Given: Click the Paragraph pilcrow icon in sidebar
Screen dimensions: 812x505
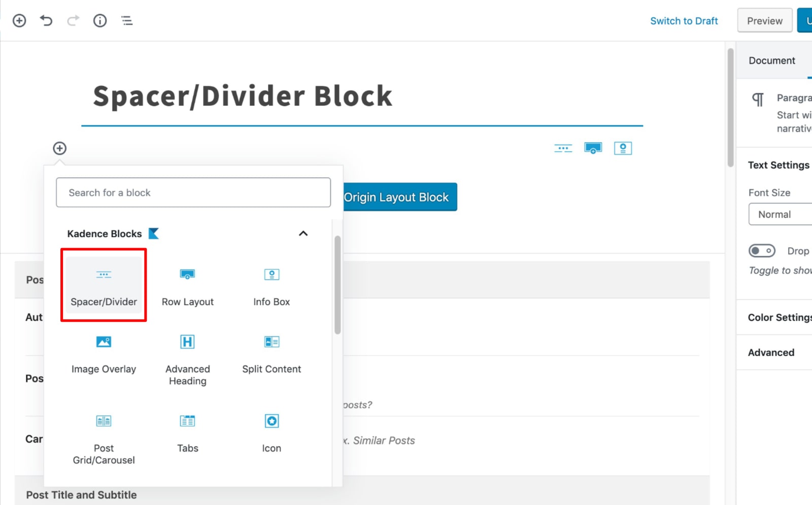Looking at the screenshot, I should click(758, 99).
